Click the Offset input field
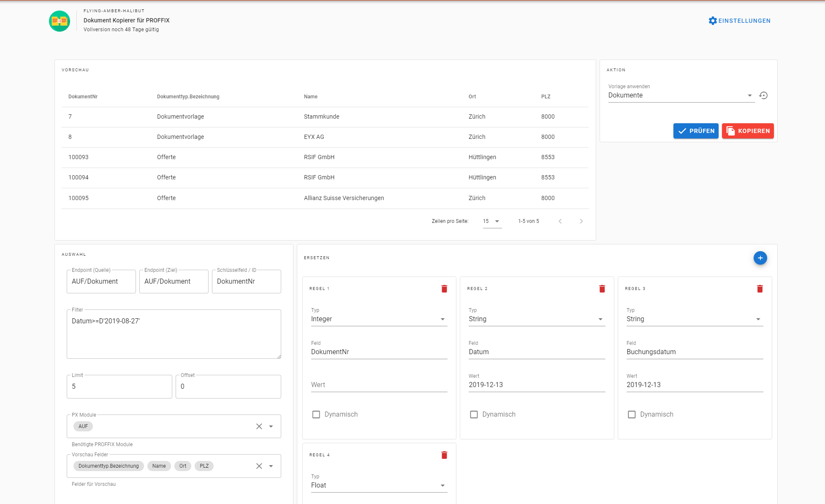 (x=228, y=387)
